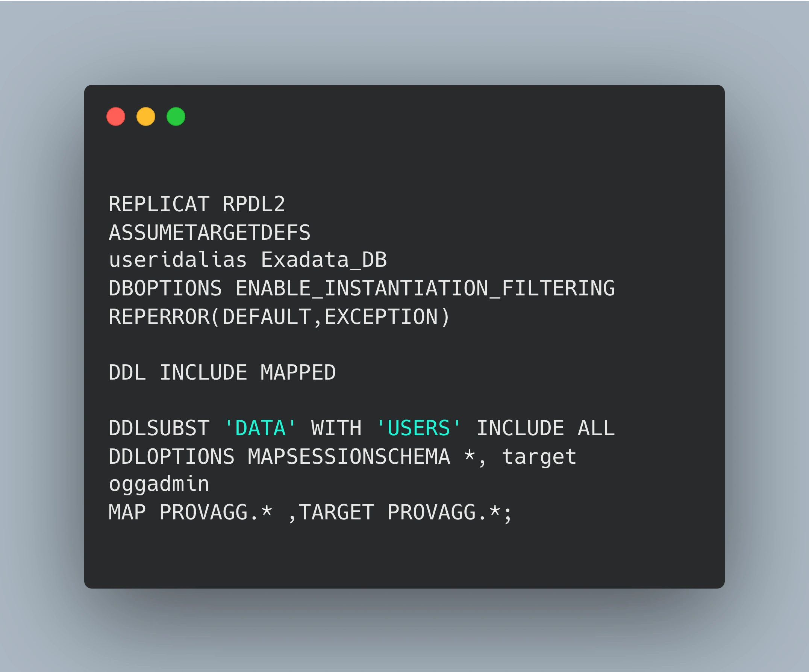
Task: Click the RPDL2 replicat name
Action: tap(253, 204)
